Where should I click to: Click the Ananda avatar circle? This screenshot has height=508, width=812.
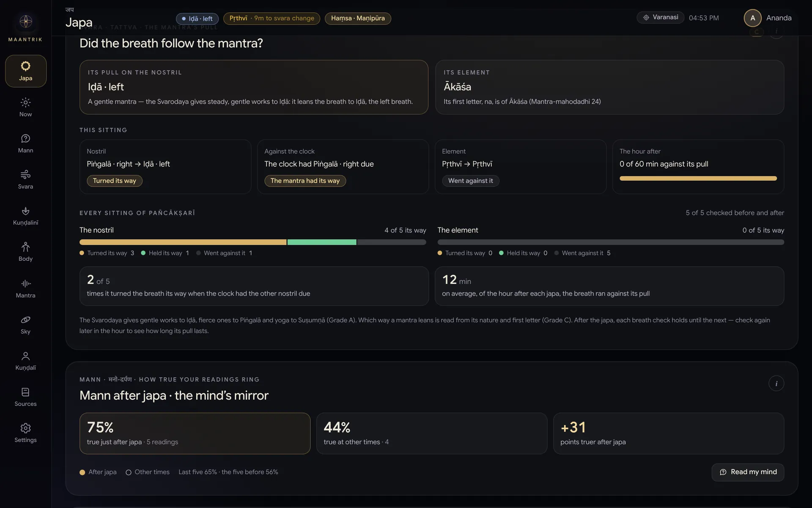pyautogui.click(x=752, y=18)
